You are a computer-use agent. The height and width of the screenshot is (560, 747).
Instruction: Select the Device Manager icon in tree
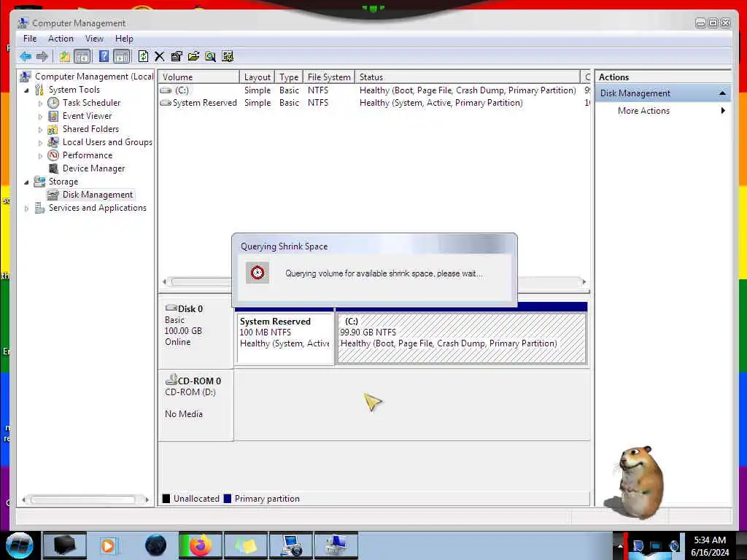[53, 168]
